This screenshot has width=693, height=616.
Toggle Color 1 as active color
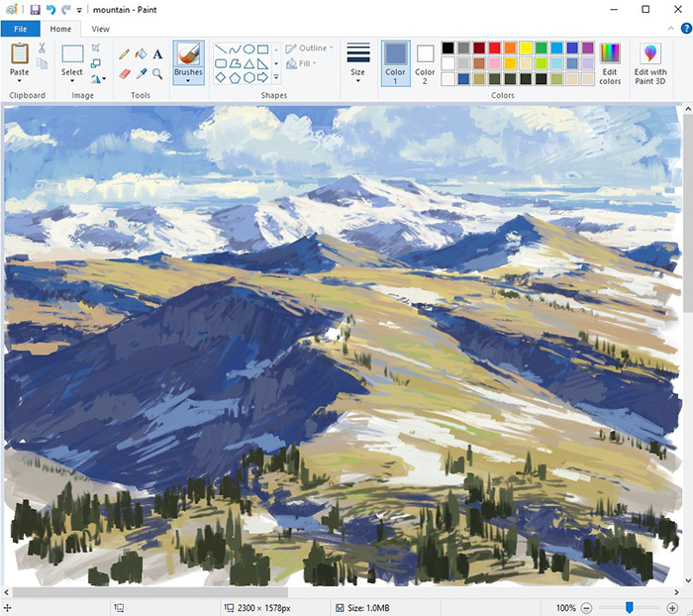coord(395,59)
